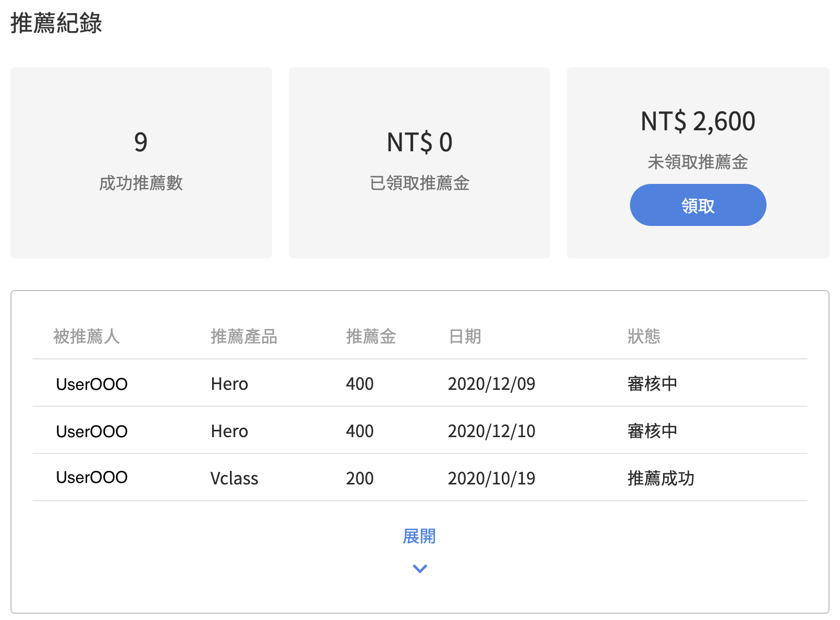Click the 成功推薦數 summary card
This screenshot has height=620, width=840.
pyautogui.click(x=141, y=163)
